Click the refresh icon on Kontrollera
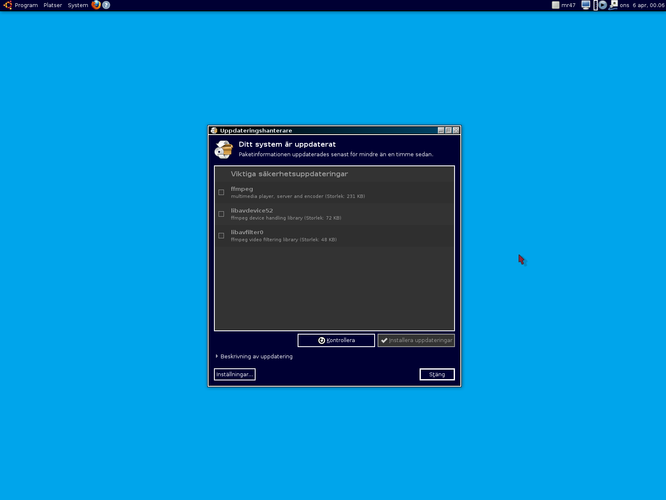The width and height of the screenshot is (666, 500). [x=322, y=340]
